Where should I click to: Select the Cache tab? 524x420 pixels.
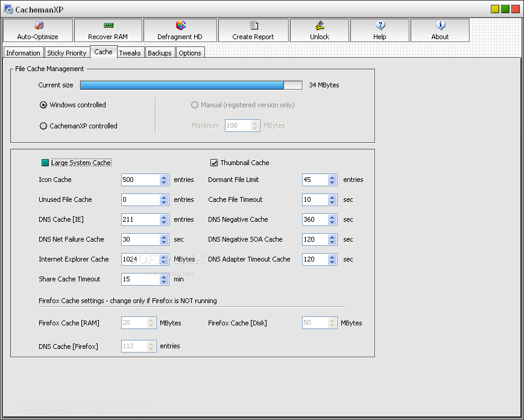coord(103,52)
